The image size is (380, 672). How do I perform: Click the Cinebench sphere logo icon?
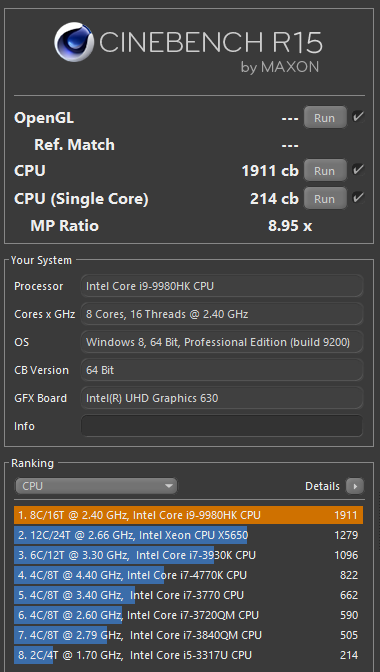click(x=74, y=42)
